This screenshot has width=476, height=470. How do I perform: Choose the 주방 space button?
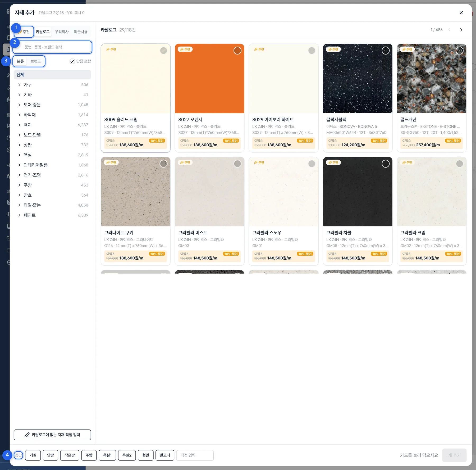click(89, 455)
